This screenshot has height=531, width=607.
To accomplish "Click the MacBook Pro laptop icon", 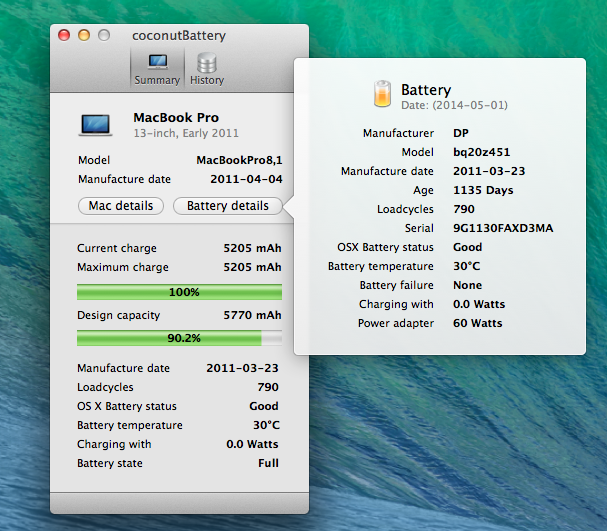I will pyautogui.click(x=95, y=125).
